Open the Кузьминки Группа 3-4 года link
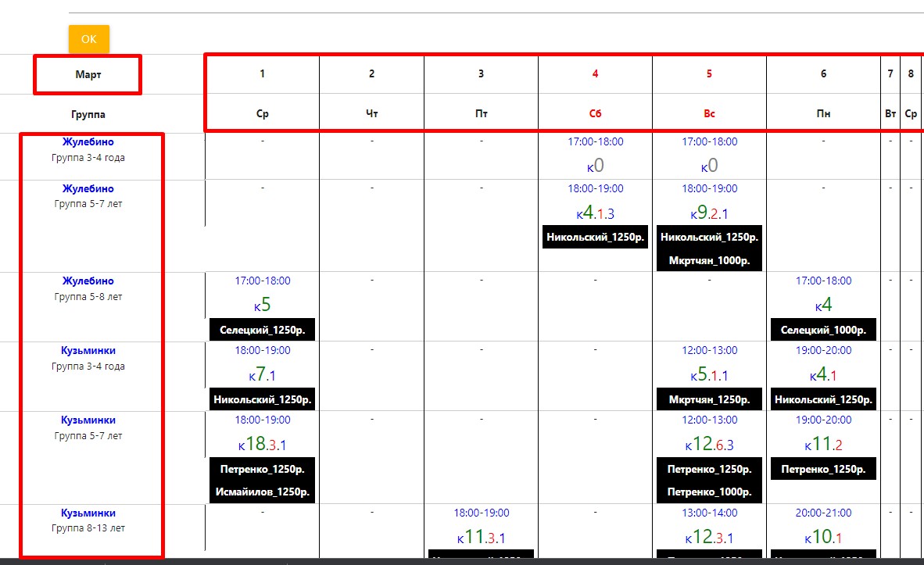The height and width of the screenshot is (565, 924). [x=88, y=350]
